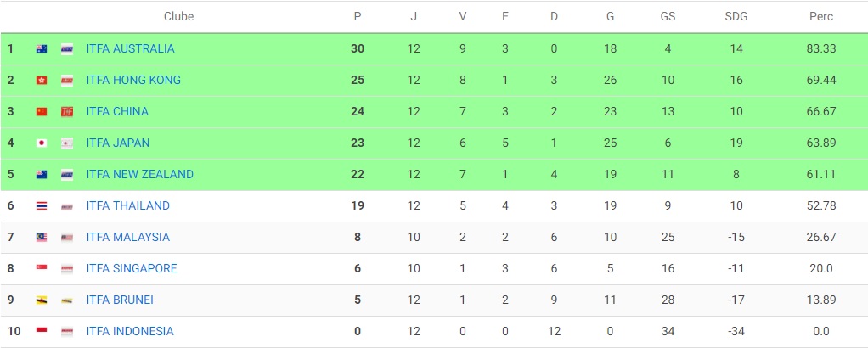Click the Perc column header

pyautogui.click(x=821, y=17)
